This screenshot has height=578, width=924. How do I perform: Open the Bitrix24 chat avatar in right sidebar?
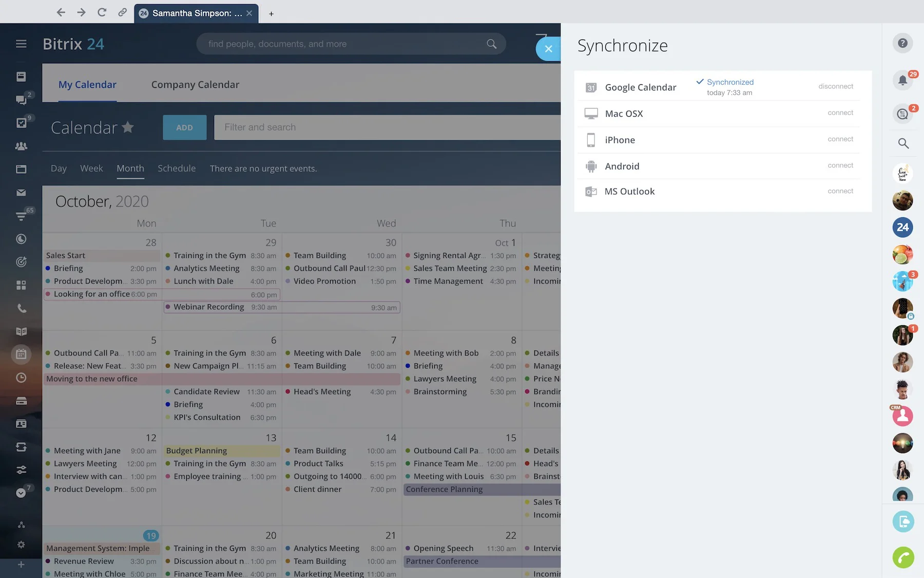(x=902, y=227)
